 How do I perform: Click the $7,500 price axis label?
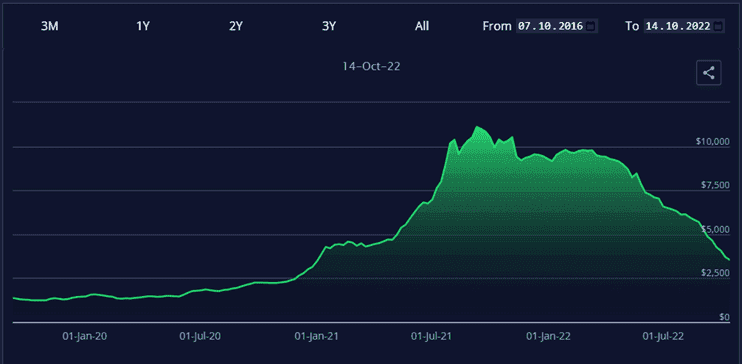(715, 185)
